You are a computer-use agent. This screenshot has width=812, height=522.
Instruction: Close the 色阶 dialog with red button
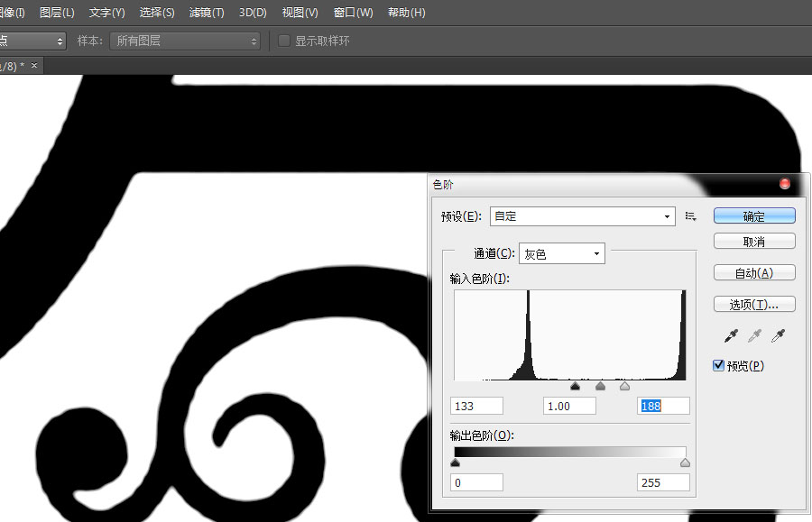click(785, 184)
